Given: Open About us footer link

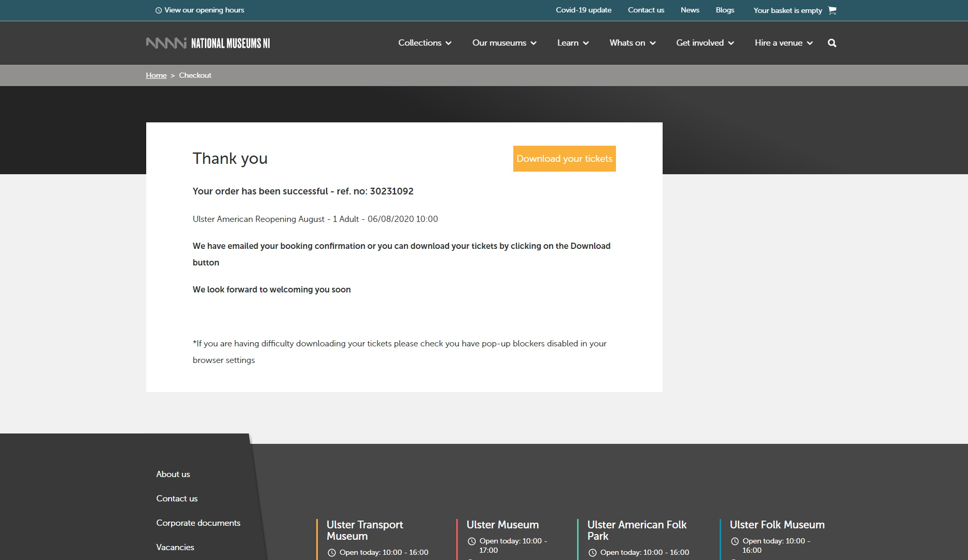Looking at the screenshot, I should (173, 474).
